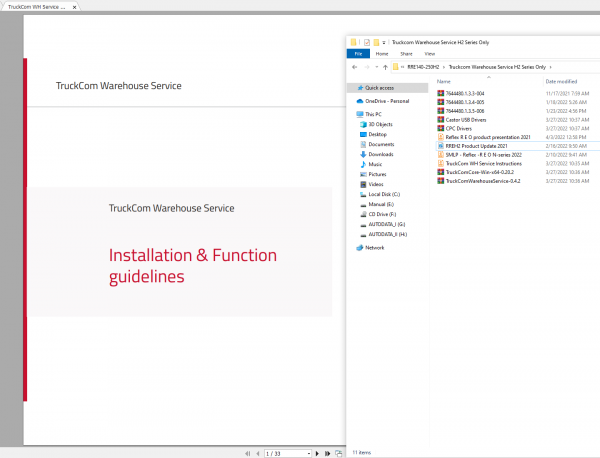Open Downloads in the sidebar
The height and width of the screenshot is (458, 600).
[377, 154]
